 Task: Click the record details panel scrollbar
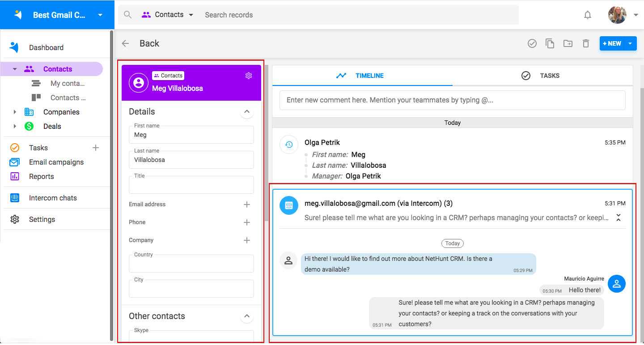pyautogui.click(x=267, y=143)
